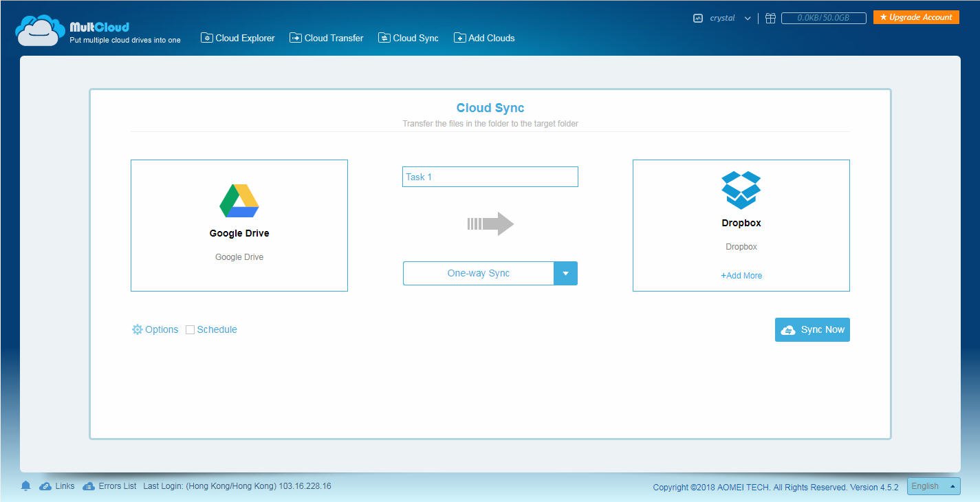Open the Cloud Explorer menu

tap(238, 38)
